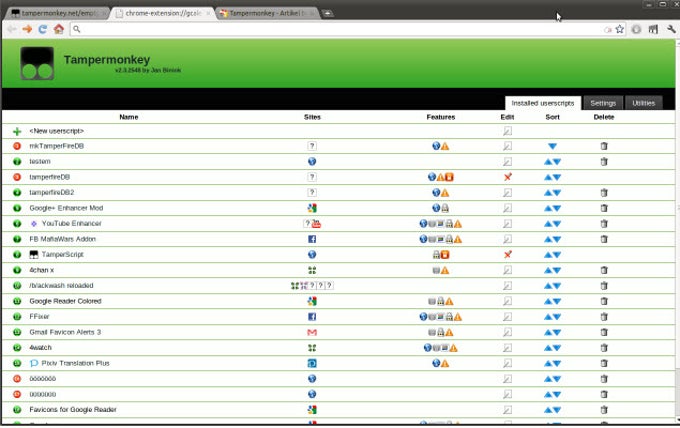Click the red X edit icon for TamperScript

(507, 255)
